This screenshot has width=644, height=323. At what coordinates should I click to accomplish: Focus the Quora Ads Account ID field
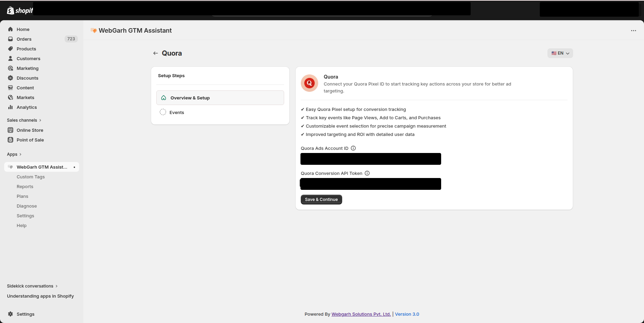(371, 159)
